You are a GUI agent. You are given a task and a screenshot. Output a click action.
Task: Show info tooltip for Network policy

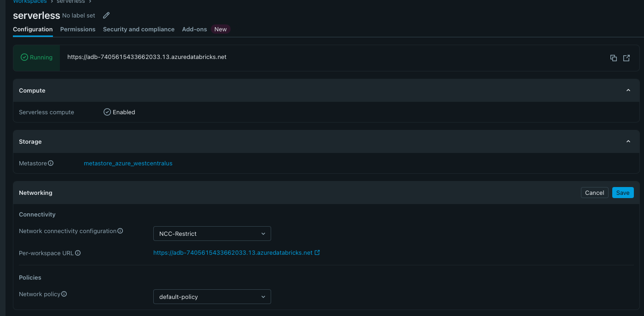pos(64,294)
